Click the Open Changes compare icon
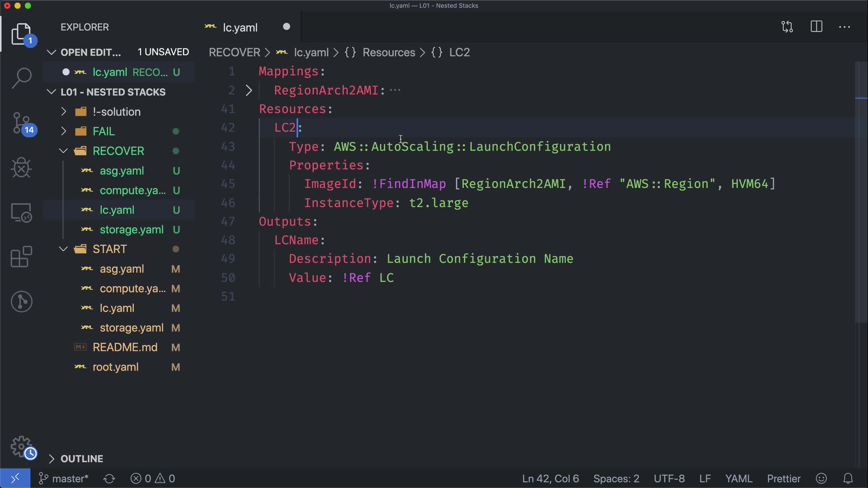The width and height of the screenshot is (868, 488). tap(787, 27)
